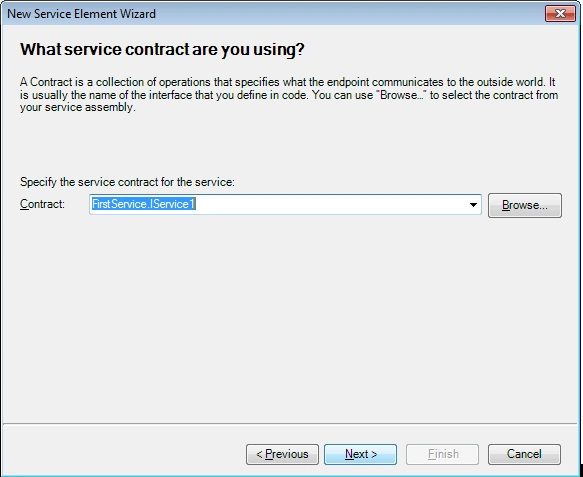Image resolution: width=583 pixels, height=477 pixels.
Task: Click 'your service assembly' text in description
Action: (x=77, y=107)
